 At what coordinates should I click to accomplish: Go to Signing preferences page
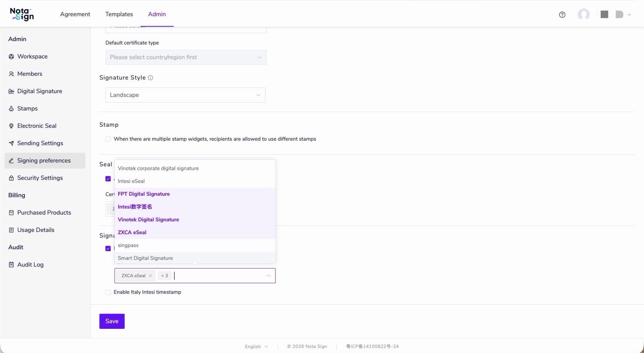pyautogui.click(x=45, y=161)
